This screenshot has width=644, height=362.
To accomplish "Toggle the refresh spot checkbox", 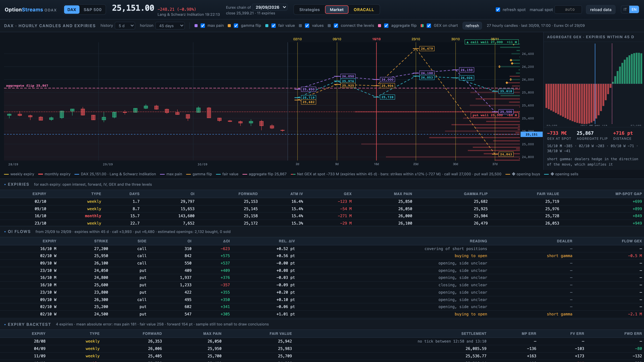I will pyautogui.click(x=498, y=10).
